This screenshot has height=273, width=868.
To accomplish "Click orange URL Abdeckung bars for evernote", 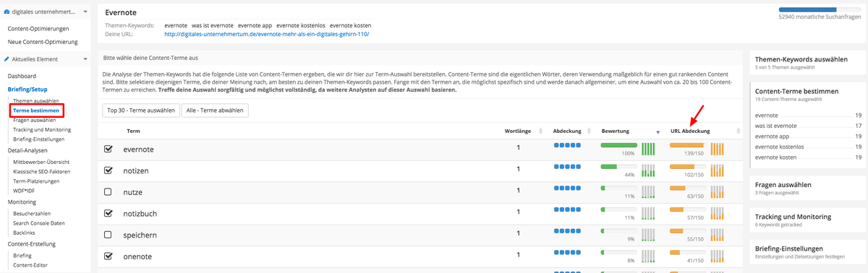I will click(x=718, y=149).
